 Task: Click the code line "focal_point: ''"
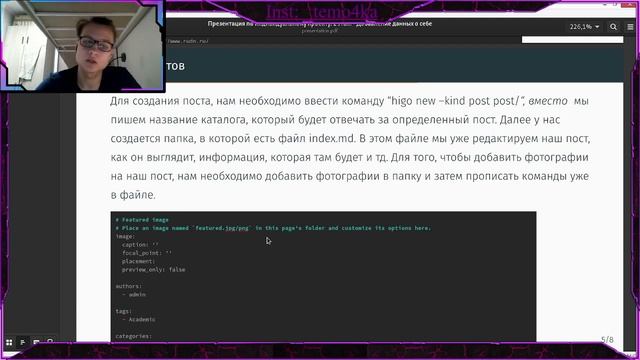pyautogui.click(x=147, y=253)
